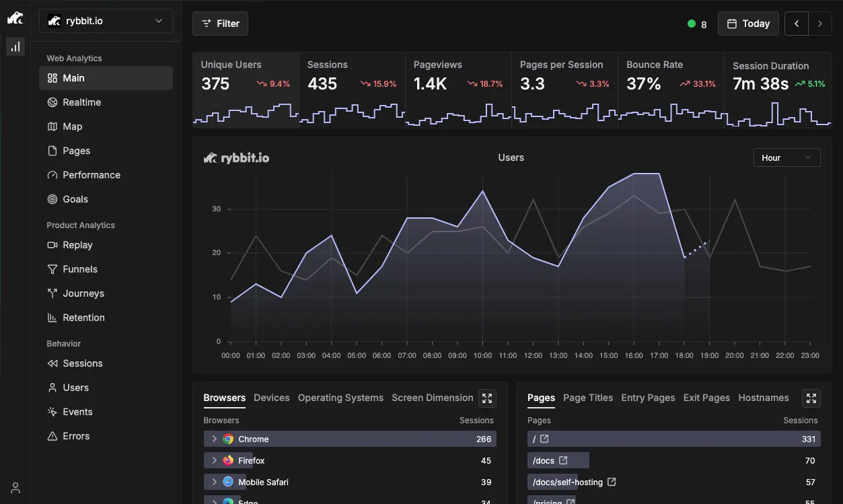Go to previous day with left arrow
The image size is (843, 504).
point(797,24)
